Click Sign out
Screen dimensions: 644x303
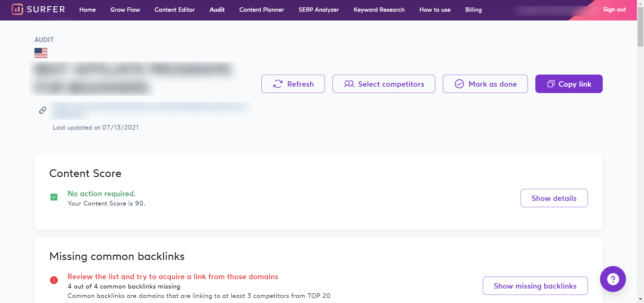point(614,9)
